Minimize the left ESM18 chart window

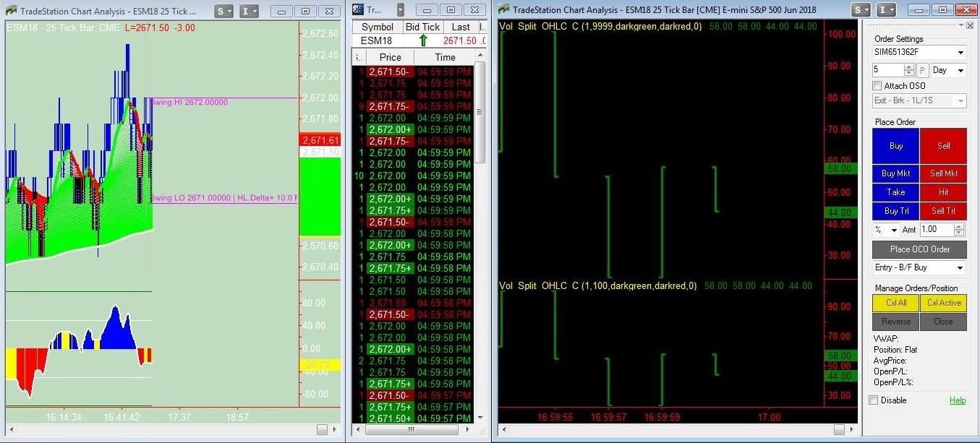point(281,11)
